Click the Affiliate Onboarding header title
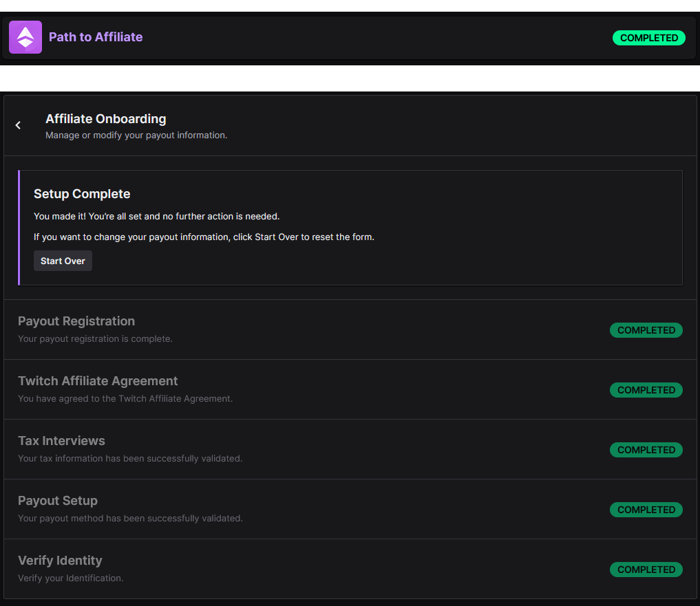Image resolution: width=700 pixels, height=606 pixels. pos(106,119)
